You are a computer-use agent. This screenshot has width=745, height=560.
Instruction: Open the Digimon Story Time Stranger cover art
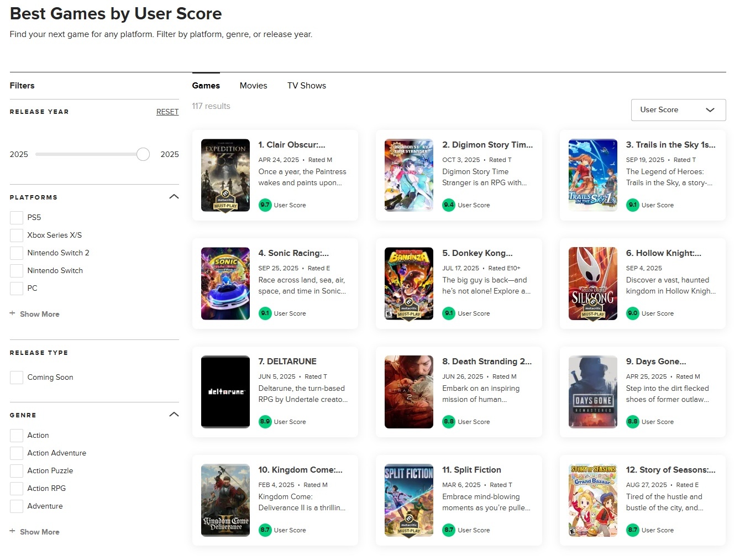409,175
